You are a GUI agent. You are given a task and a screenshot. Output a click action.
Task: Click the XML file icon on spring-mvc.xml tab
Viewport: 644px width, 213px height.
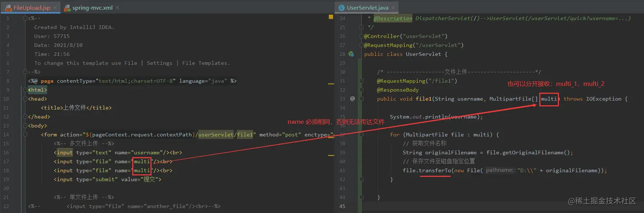click(68, 8)
